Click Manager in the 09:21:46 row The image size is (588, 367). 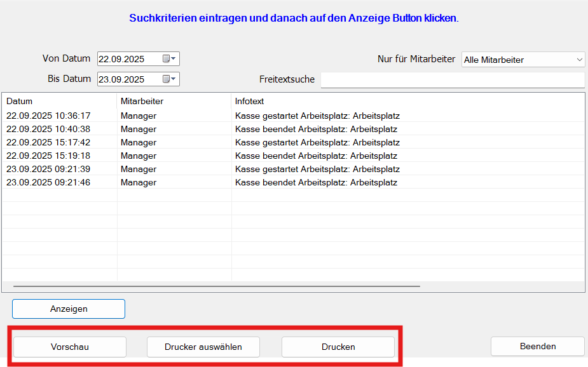click(x=139, y=182)
